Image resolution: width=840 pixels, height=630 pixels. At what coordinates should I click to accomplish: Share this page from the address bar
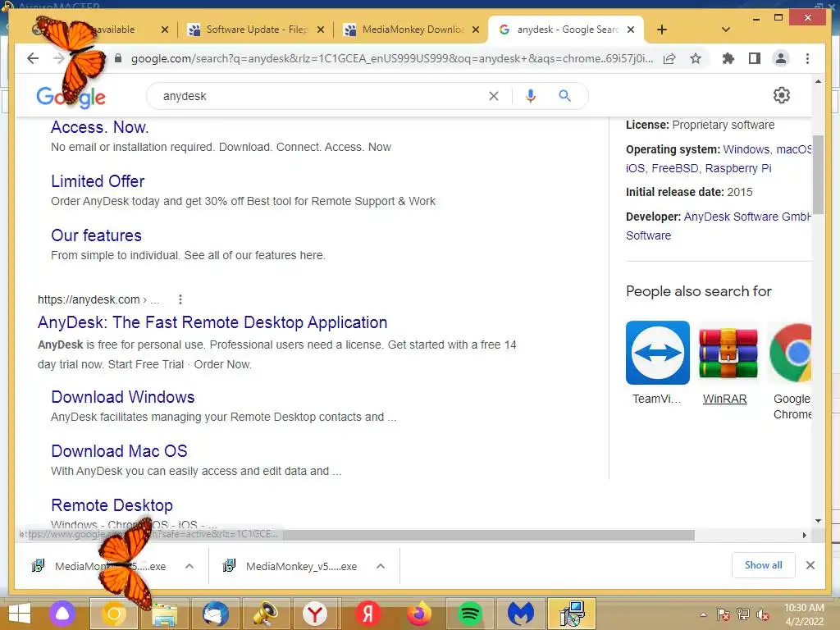pos(669,58)
